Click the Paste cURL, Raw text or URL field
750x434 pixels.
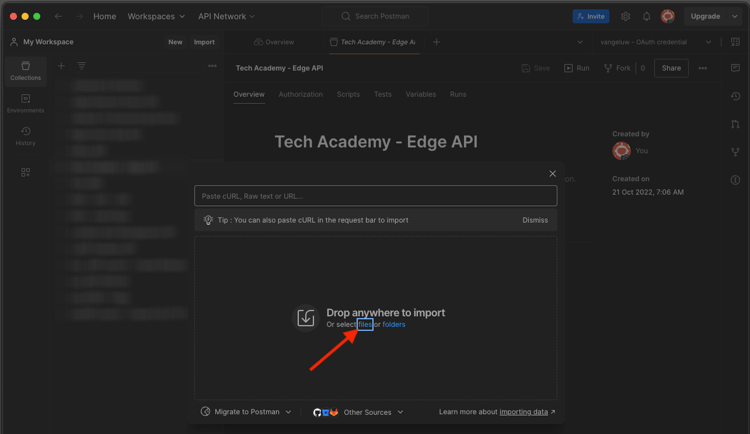(375, 196)
